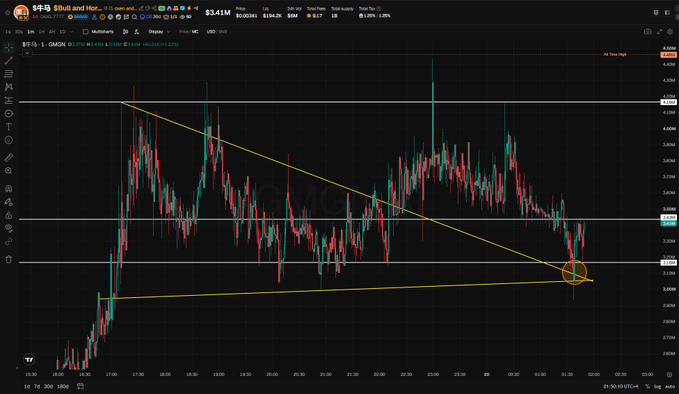Toggle the side panel layout icon
The height and width of the screenshot is (394, 679).
coord(667,13)
